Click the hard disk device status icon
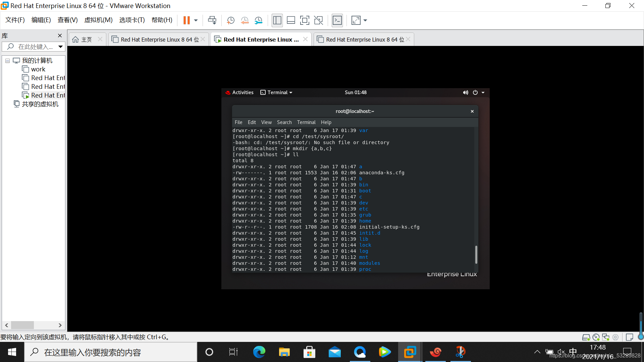The height and width of the screenshot is (362, 644). click(x=586, y=337)
